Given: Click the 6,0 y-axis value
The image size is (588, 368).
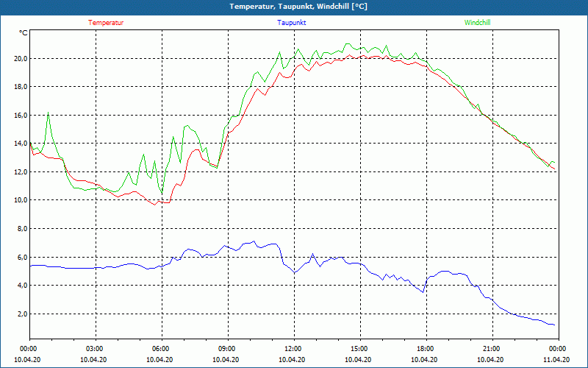Looking at the screenshot, I should (23, 257).
